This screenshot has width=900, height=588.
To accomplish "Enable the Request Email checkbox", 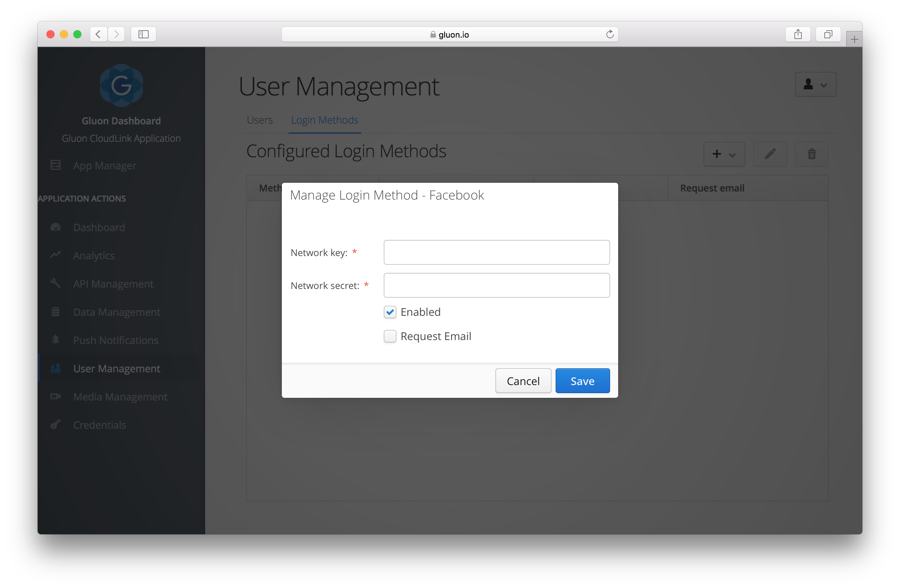I will tap(389, 336).
